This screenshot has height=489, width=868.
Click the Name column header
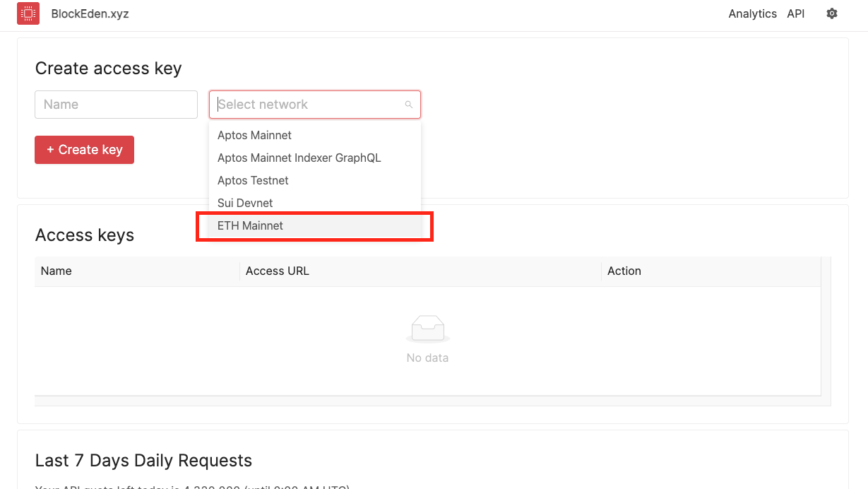pyautogui.click(x=57, y=271)
